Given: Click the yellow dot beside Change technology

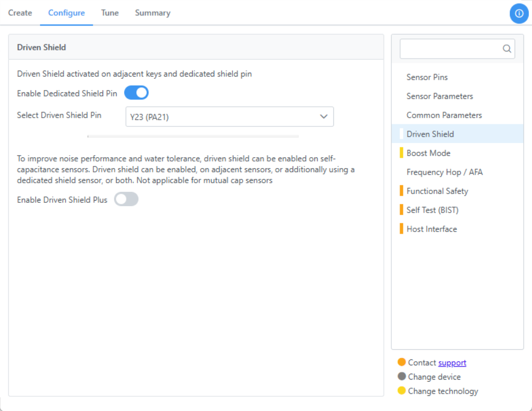Looking at the screenshot, I should pyautogui.click(x=402, y=391).
